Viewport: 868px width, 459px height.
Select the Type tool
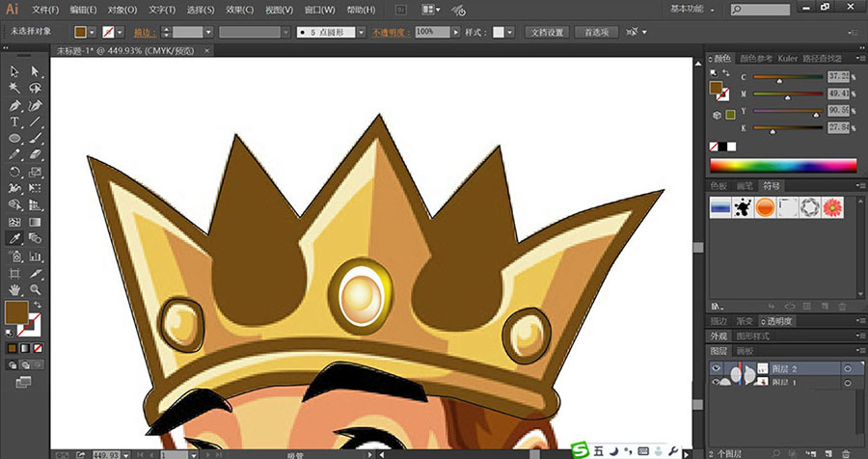click(x=14, y=121)
